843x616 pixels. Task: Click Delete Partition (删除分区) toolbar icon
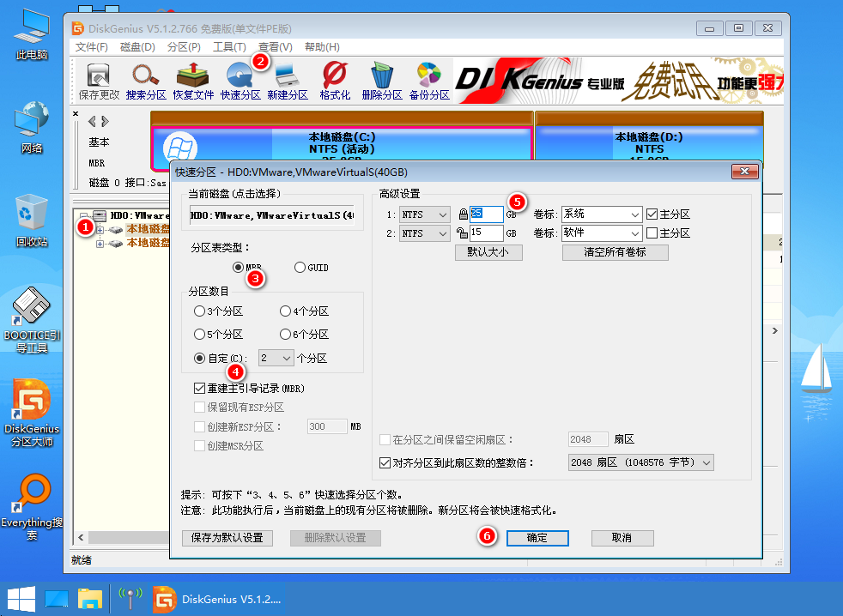382,81
